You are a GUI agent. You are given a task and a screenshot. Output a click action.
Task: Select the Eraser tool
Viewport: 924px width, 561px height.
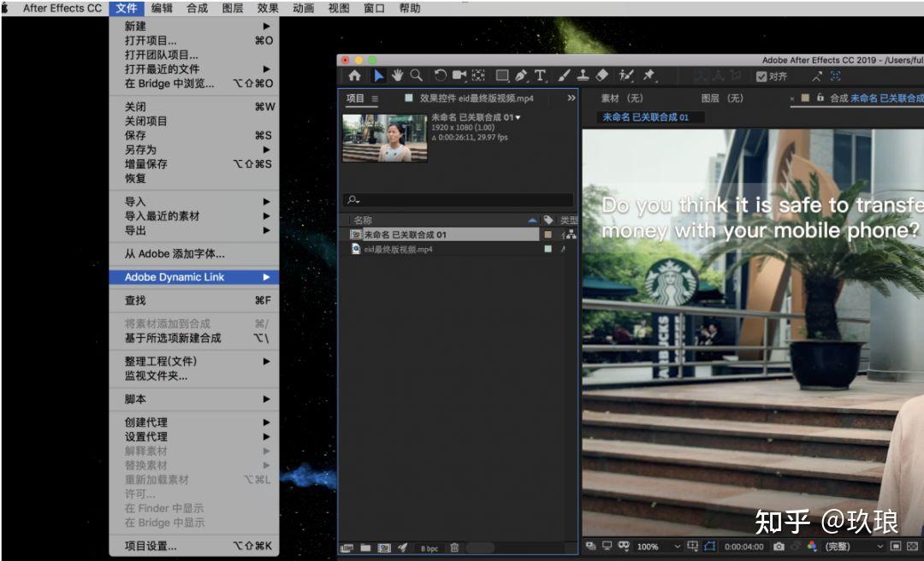(x=601, y=75)
